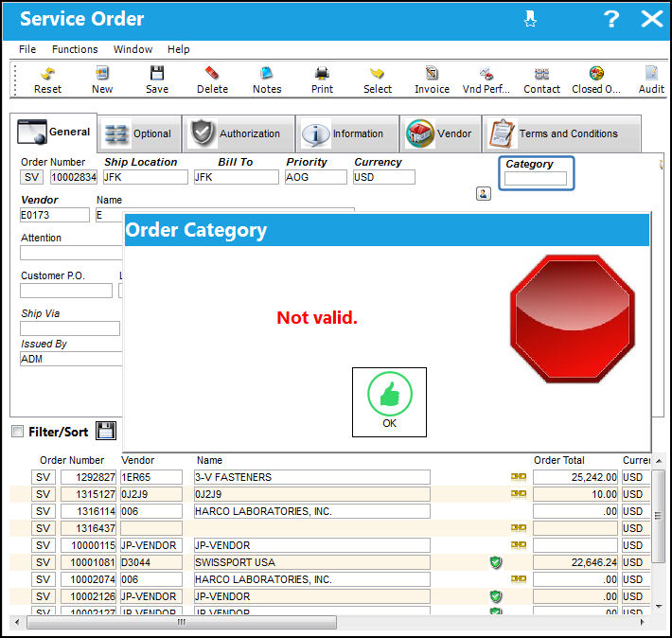
Task: Click the Contact toolbar icon
Action: (541, 80)
